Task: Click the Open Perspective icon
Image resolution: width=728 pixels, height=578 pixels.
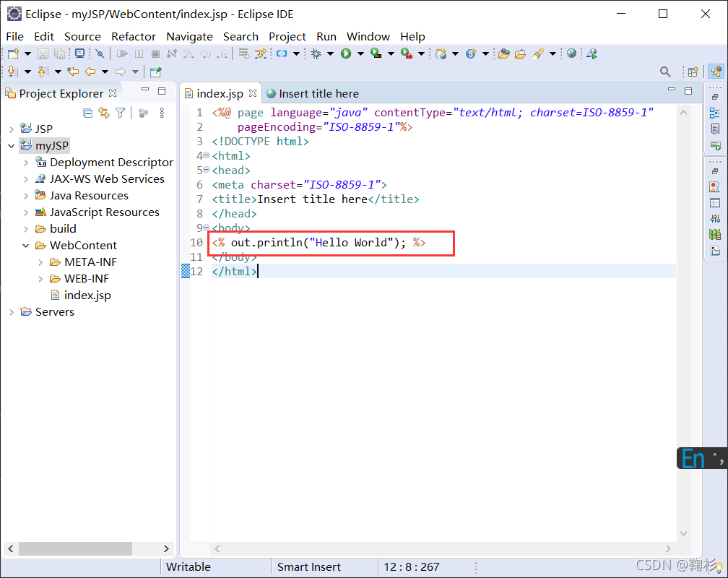Action: 693,72
